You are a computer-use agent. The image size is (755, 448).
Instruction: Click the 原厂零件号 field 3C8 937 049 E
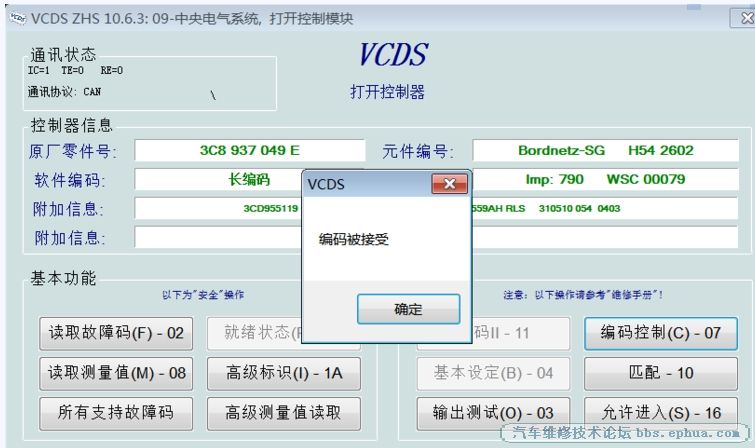click(x=249, y=150)
